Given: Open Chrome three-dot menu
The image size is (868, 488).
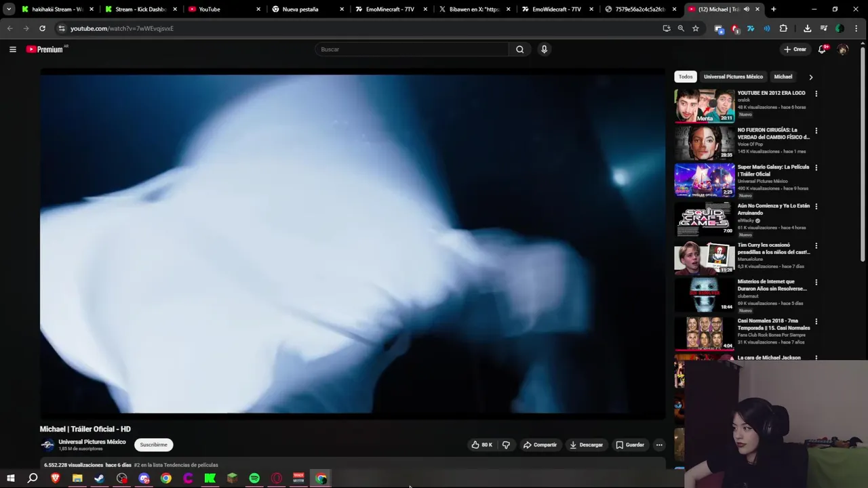Looking at the screenshot, I should (x=857, y=28).
